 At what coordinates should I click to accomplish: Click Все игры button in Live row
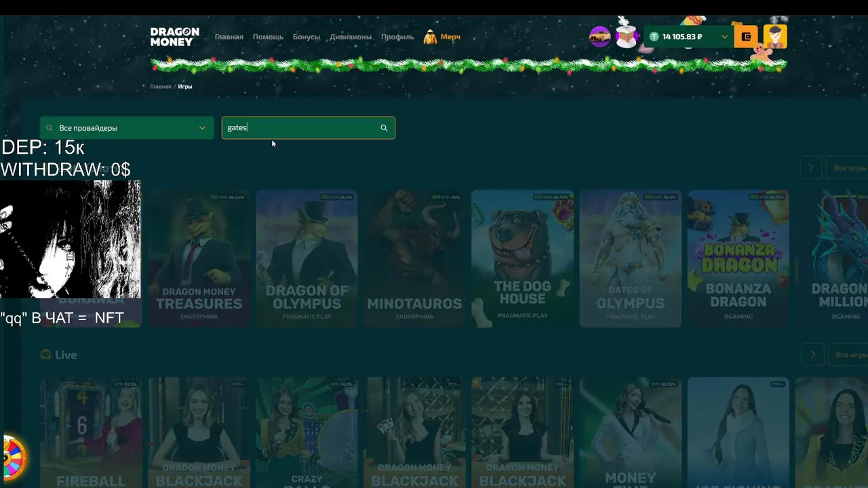[x=848, y=354]
